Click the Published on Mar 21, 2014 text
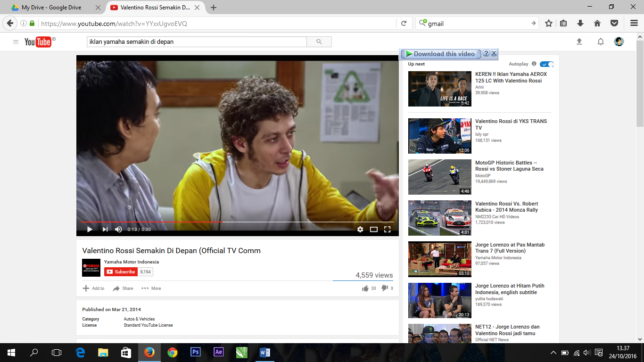The width and height of the screenshot is (644, 362). click(112, 310)
